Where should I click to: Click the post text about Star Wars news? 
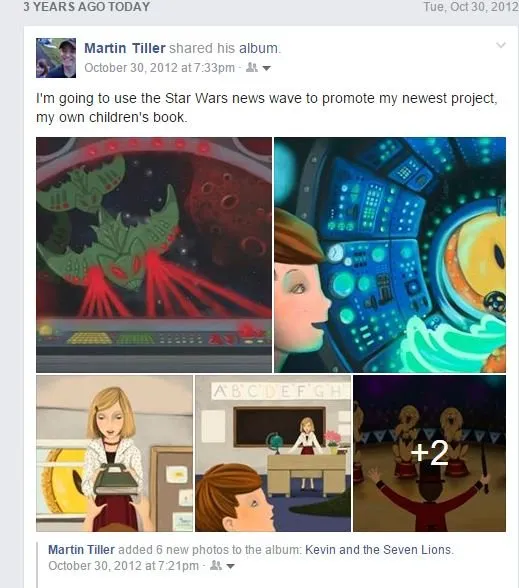267,108
